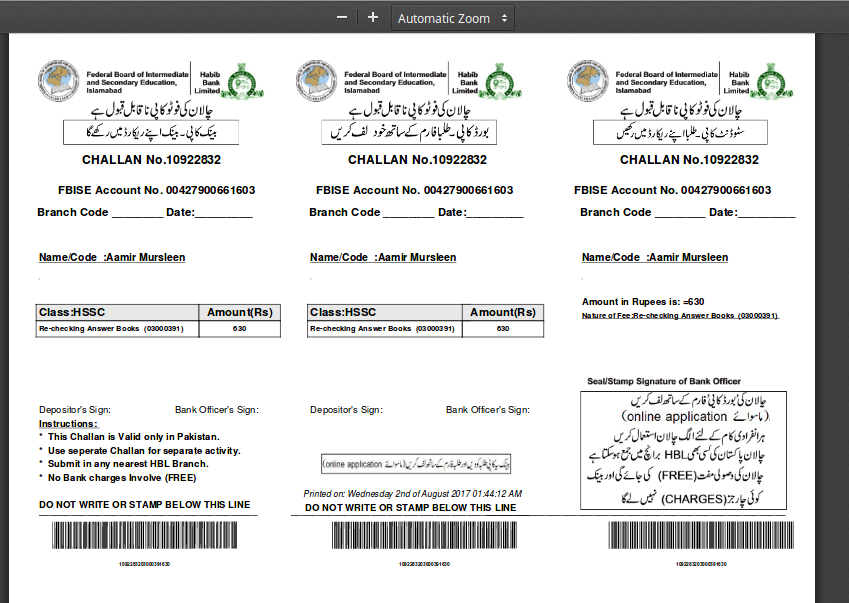
Task: Click 'DO NOT WRITE OR STAMP' in left copy
Action: tap(145, 504)
